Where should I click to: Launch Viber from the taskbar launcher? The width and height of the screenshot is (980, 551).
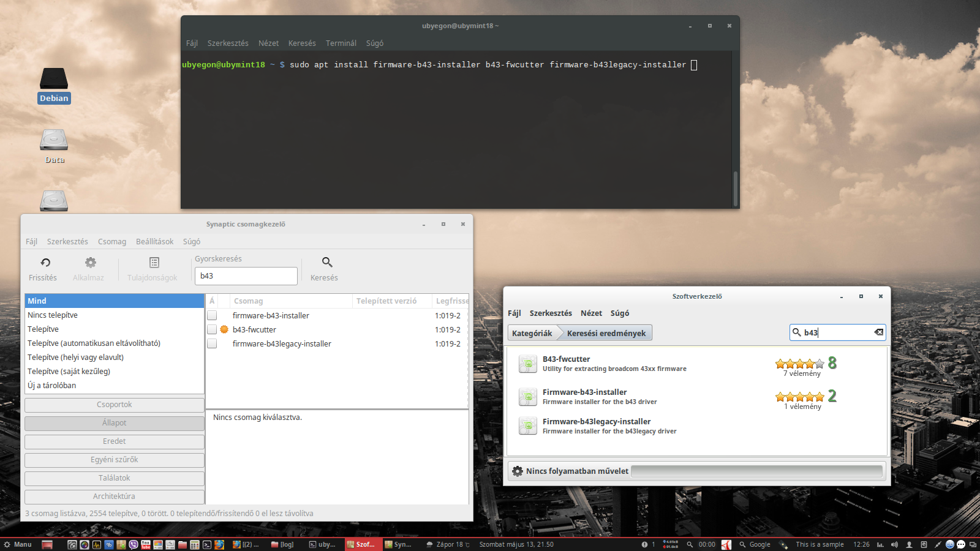134,544
